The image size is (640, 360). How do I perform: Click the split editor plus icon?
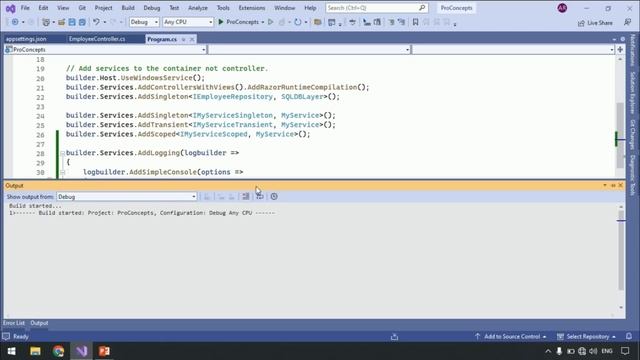pos(620,49)
